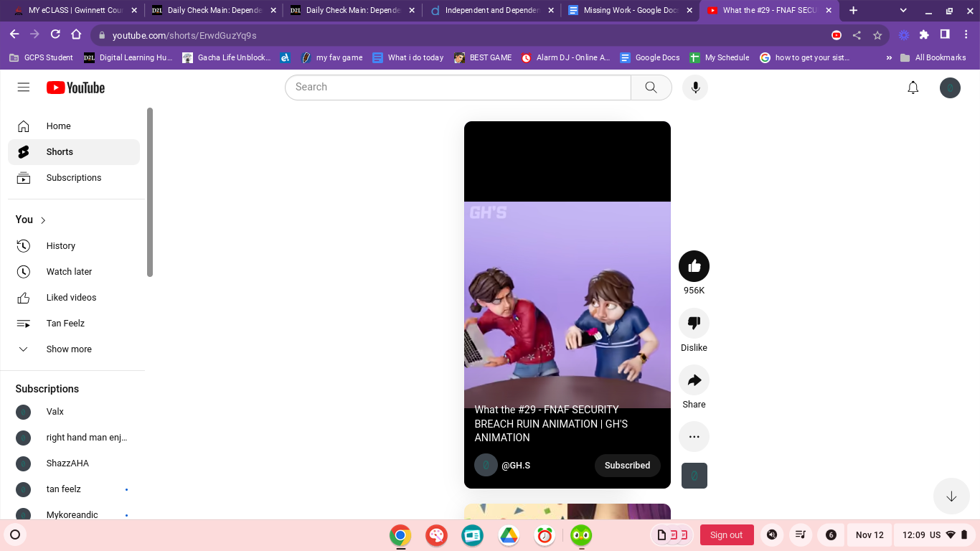
Task: Open GCPS Student bookmark folder
Action: click(41, 57)
